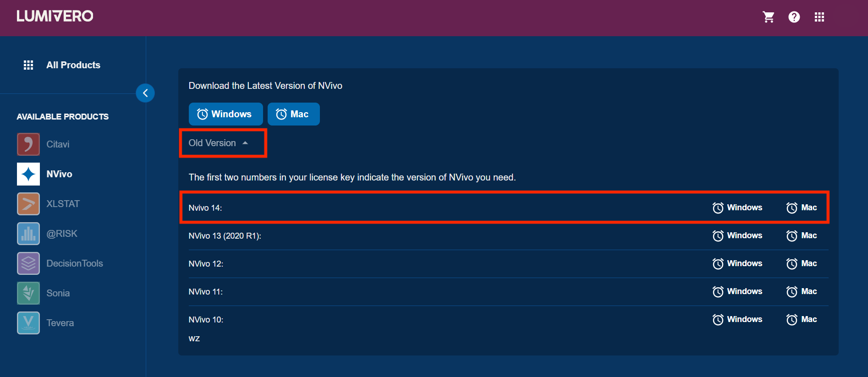
Task: Download NVivo 13 (2020 R1) for Mac
Action: (802, 235)
